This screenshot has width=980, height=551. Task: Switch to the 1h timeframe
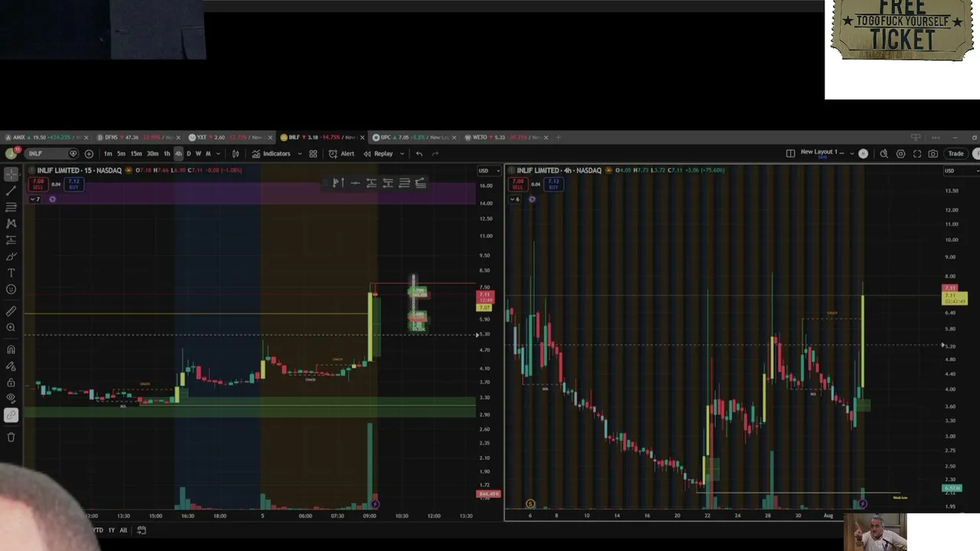(x=167, y=154)
